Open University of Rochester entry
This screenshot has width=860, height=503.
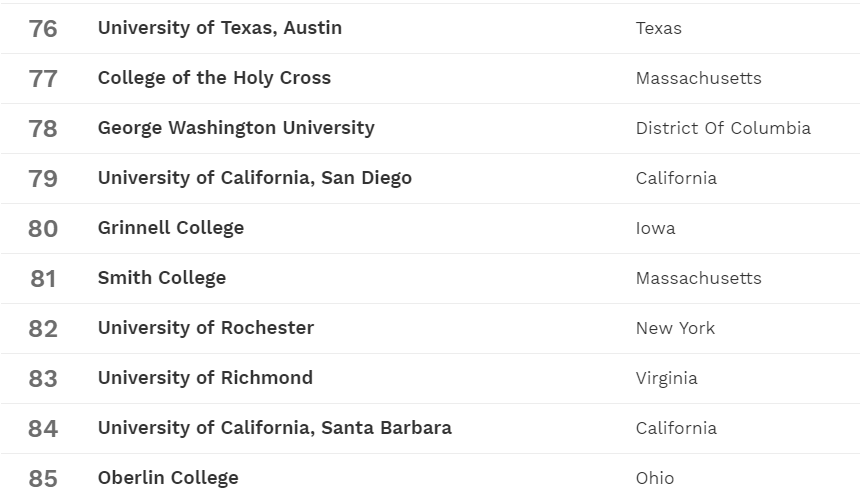click(206, 328)
